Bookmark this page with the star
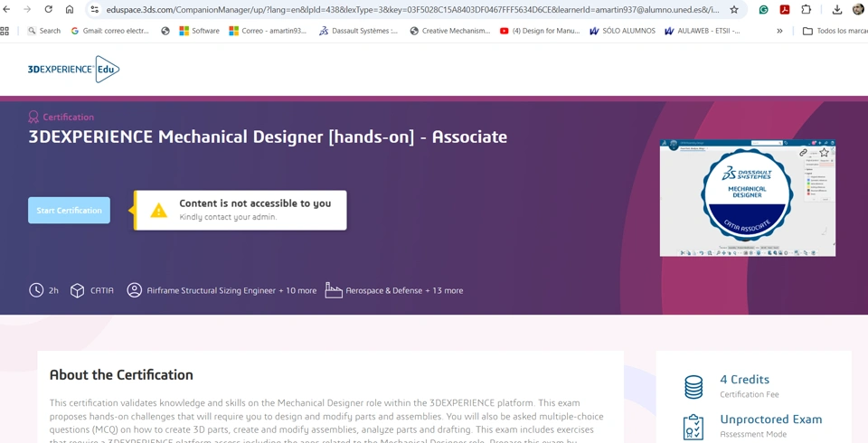The image size is (868, 443). pos(734,9)
